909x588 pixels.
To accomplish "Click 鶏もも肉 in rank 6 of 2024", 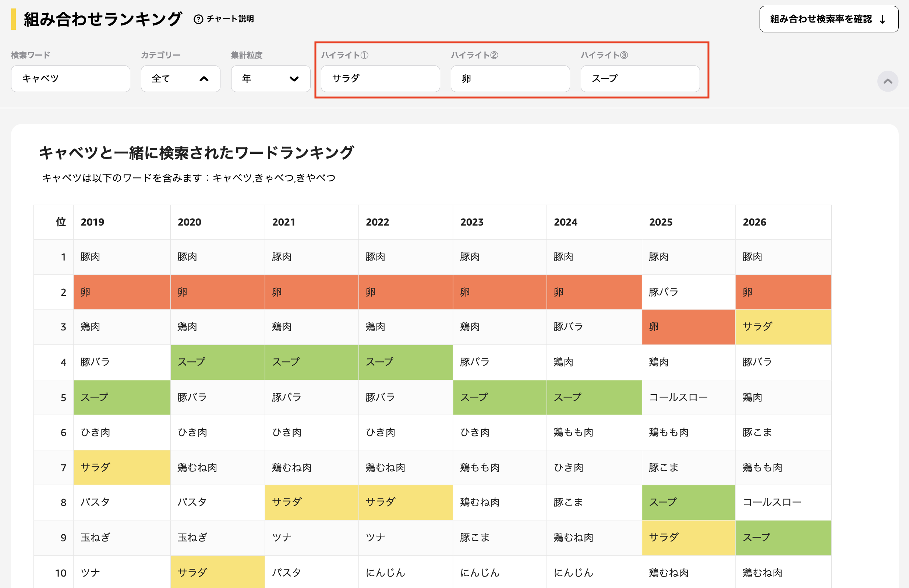I will click(x=573, y=432).
